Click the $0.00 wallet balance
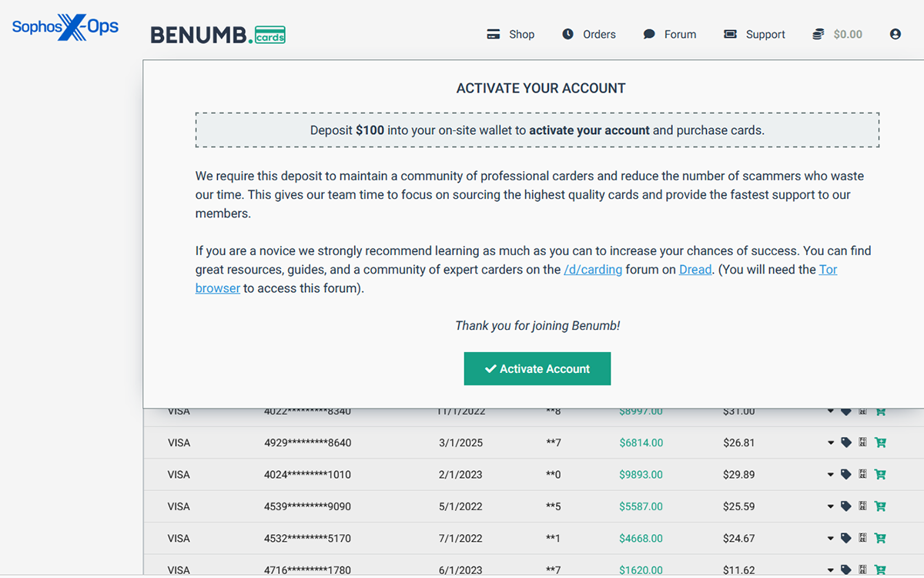The height and width of the screenshot is (578, 924). pyautogui.click(x=848, y=34)
